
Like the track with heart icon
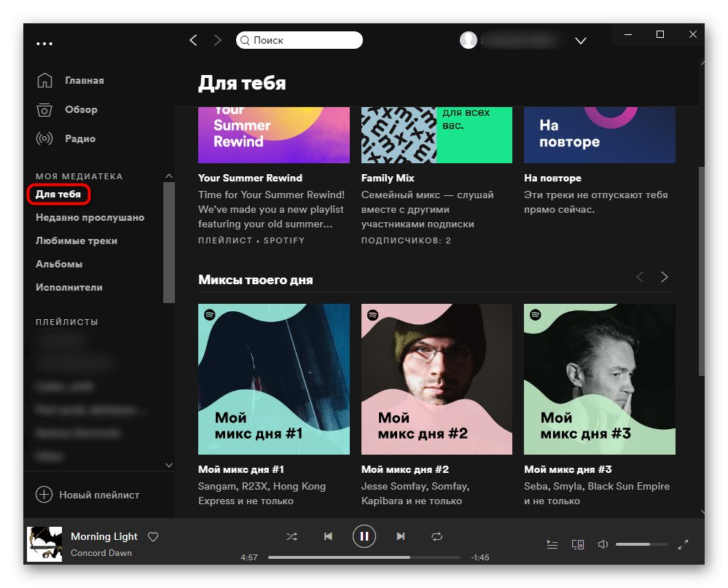click(x=153, y=537)
